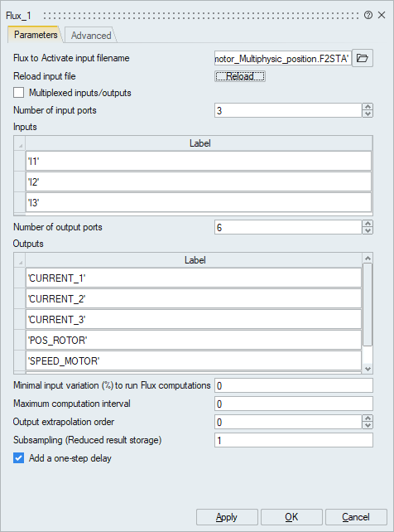Select the 'POS_ROTOR' output label field
Screen dimensions: 394x532
(x=194, y=340)
